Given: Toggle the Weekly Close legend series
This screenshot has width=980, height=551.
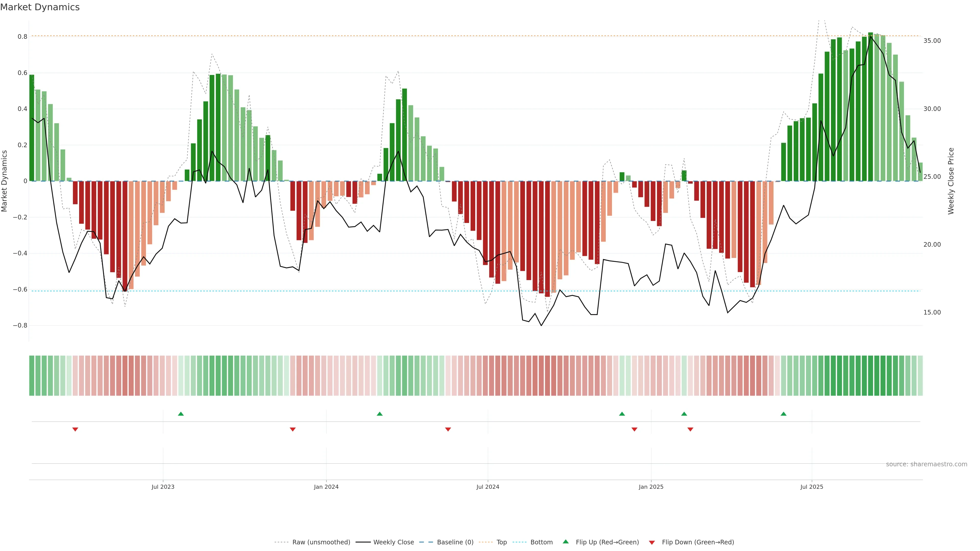Looking at the screenshot, I should tap(393, 542).
